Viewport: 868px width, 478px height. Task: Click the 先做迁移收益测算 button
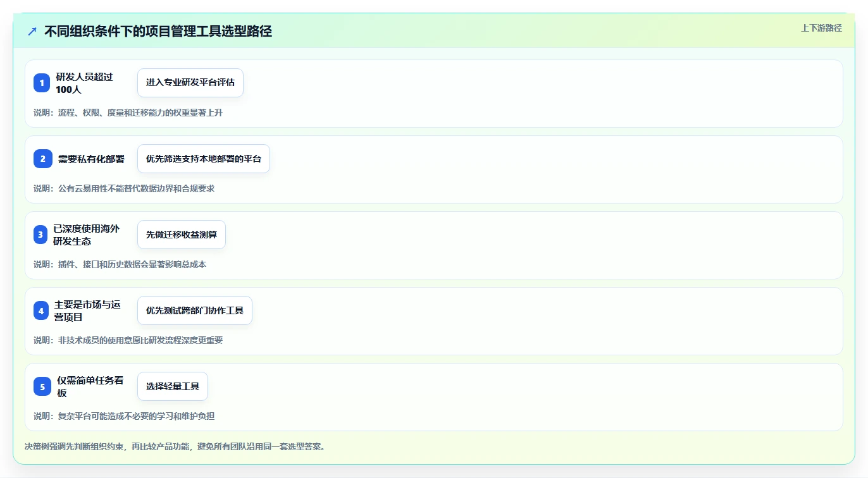182,235
